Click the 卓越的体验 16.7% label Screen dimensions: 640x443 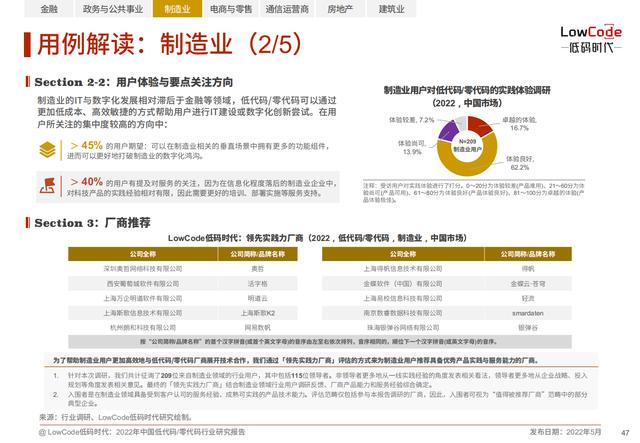click(519, 124)
